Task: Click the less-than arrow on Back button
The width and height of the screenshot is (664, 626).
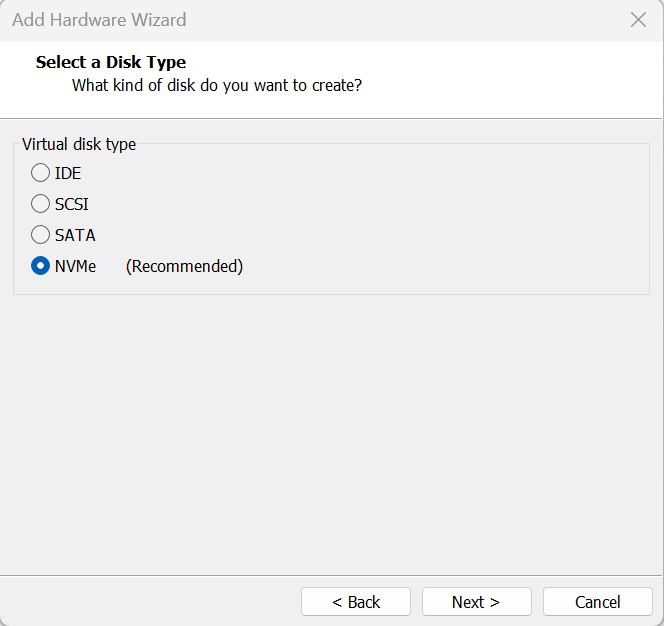Action: coord(337,602)
